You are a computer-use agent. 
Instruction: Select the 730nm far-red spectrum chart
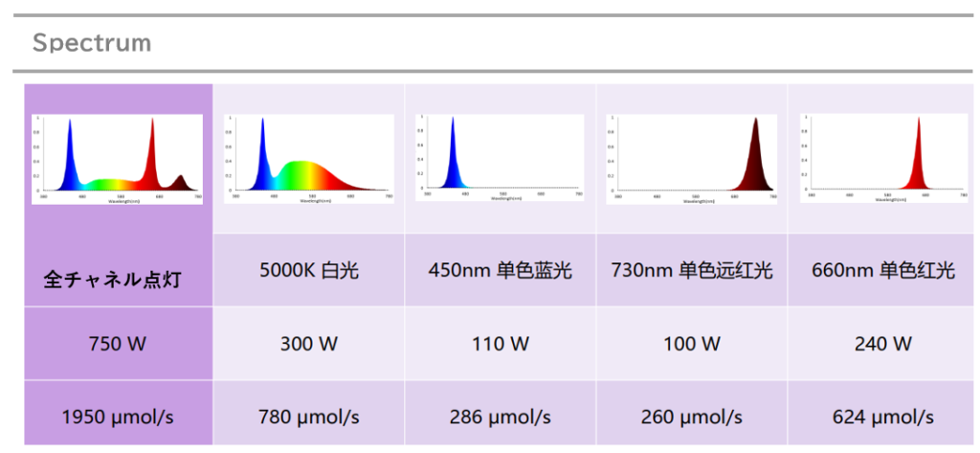(691, 157)
